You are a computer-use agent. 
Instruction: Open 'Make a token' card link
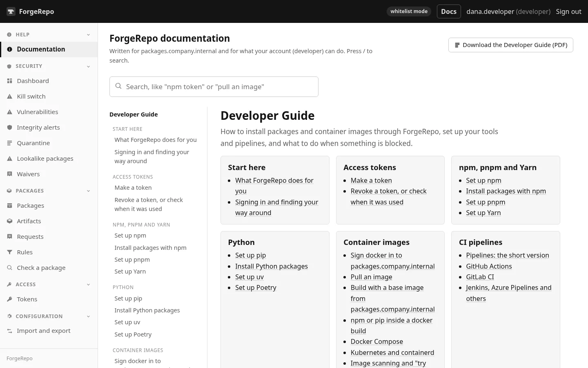coord(371,180)
